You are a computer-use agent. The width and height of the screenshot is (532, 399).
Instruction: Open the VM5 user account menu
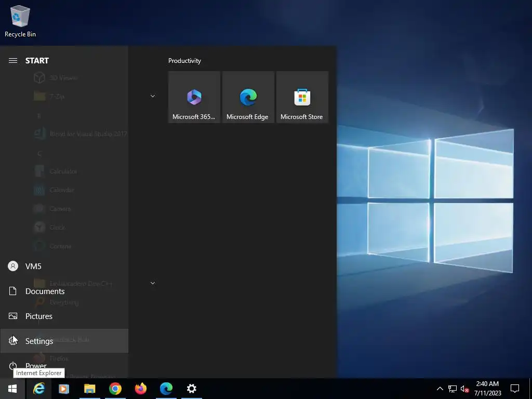tap(64, 267)
